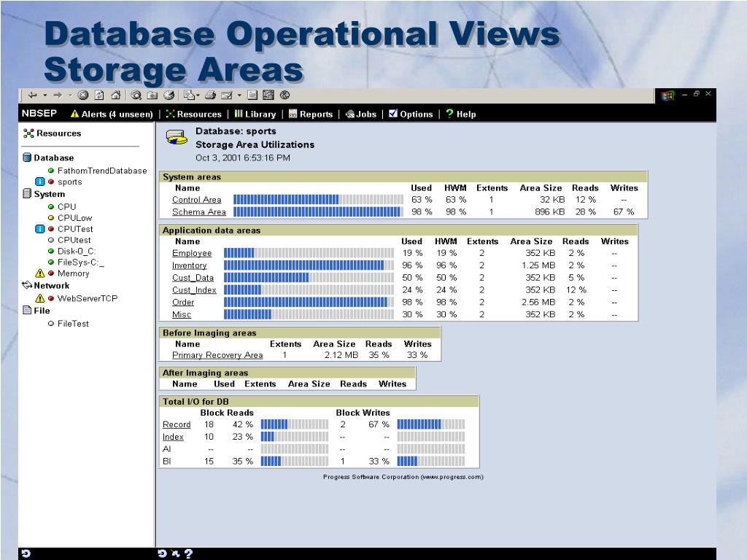Select the WebServerTCP resource
Screen dimensions: 747x560
pyautogui.click(x=88, y=298)
